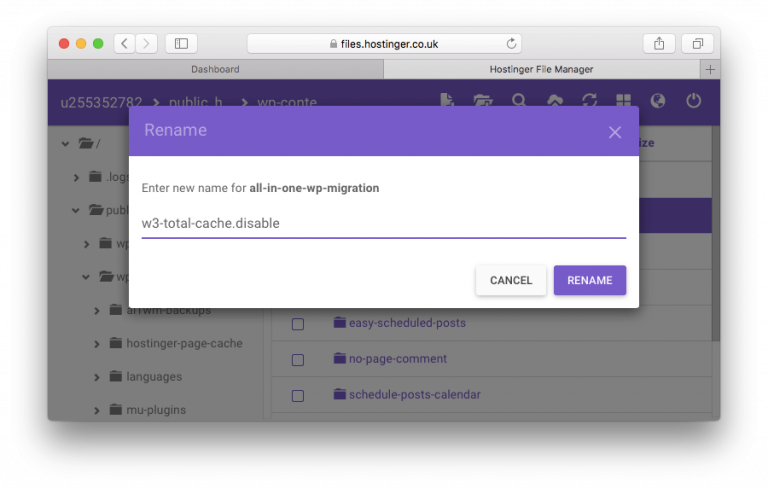Select the languages folder in tree
The width and height of the screenshot is (768, 489).
tap(154, 377)
